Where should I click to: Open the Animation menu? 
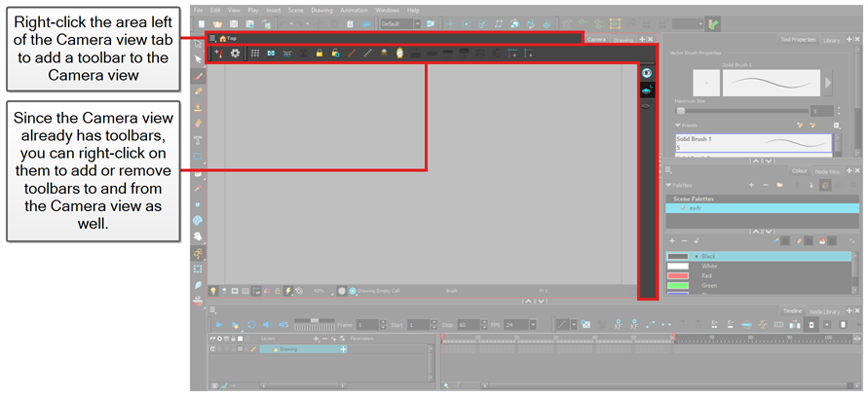(x=353, y=10)
